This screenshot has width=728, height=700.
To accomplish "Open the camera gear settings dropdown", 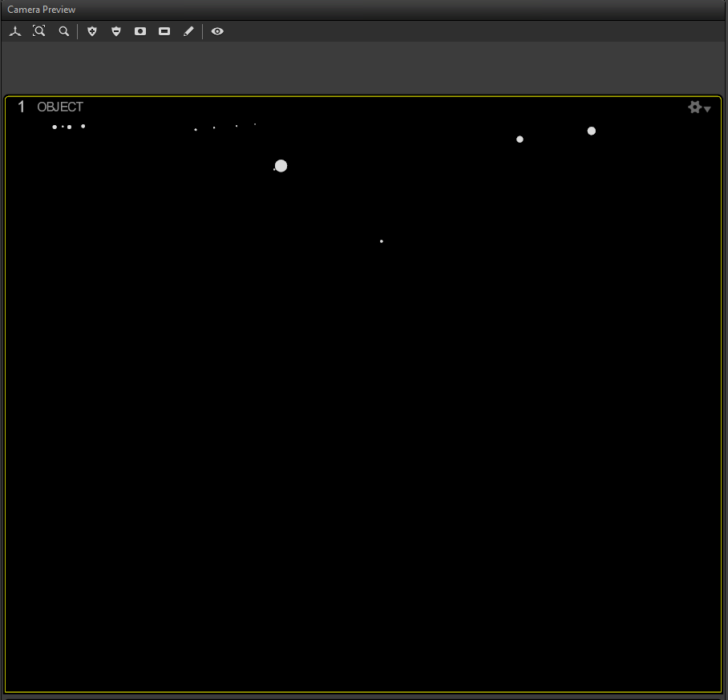I will click(x=699, y=107).
